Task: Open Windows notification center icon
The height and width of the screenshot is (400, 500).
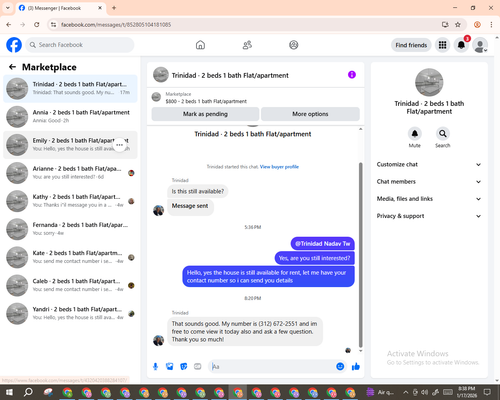Action: (487, 392)
